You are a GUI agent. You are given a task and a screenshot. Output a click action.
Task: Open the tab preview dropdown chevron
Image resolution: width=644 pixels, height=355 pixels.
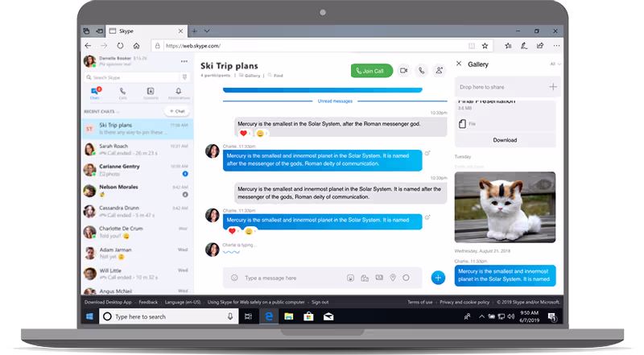coord(207,31)
